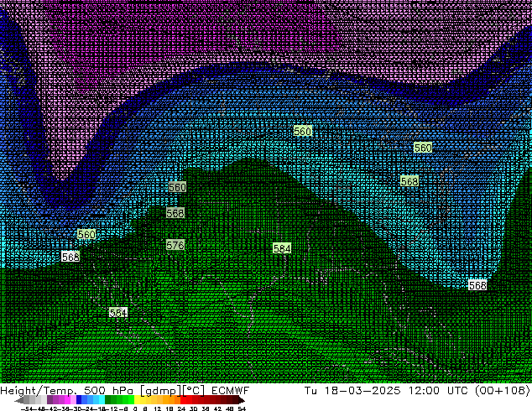Click the leftmost 568 contour label
Viewport: 532px width, 411px height.
point(70,257)
